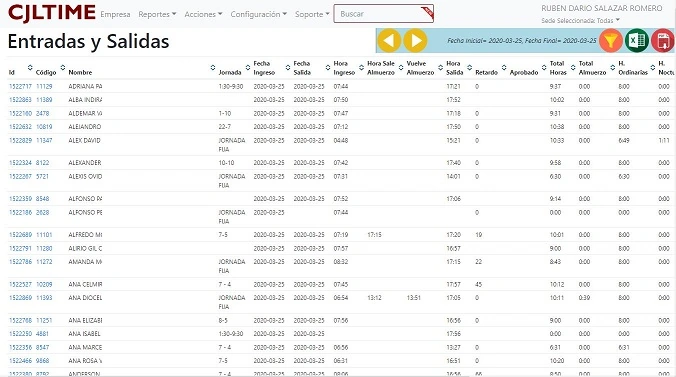Image resolution: width=676 pixels, height=377 pixels.
Task: Expand the Reportes dropdown menu
Action: point(157,14)
